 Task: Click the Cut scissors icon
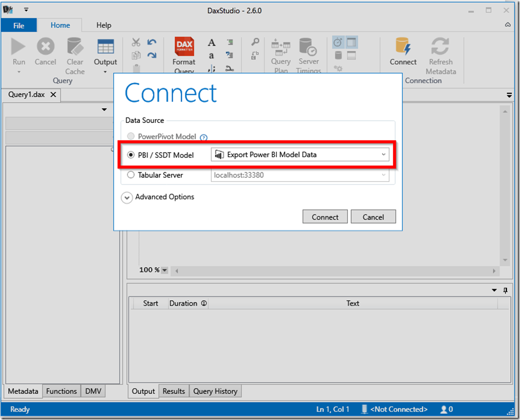point(136,42)
